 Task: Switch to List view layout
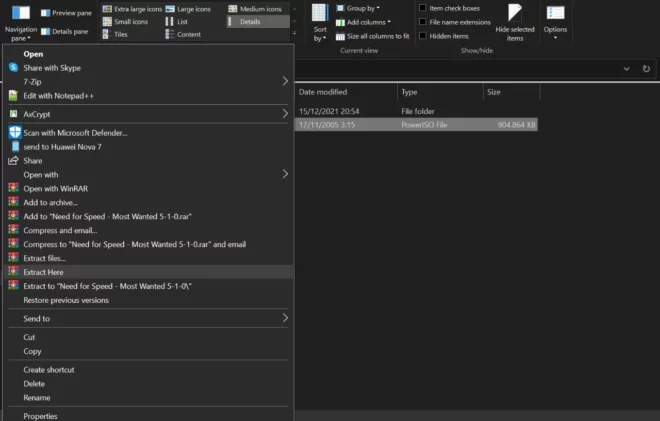[x=177, y=21]
